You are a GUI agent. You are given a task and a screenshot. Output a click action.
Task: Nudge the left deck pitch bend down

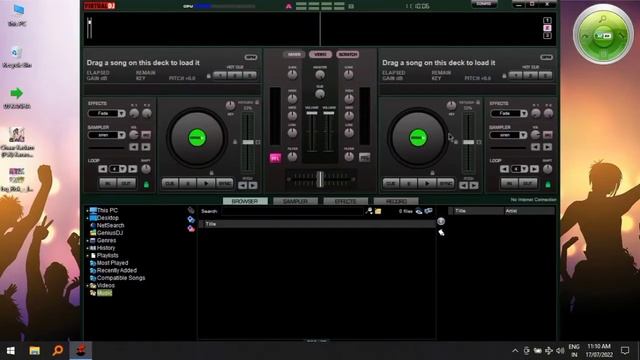[242, 186]
